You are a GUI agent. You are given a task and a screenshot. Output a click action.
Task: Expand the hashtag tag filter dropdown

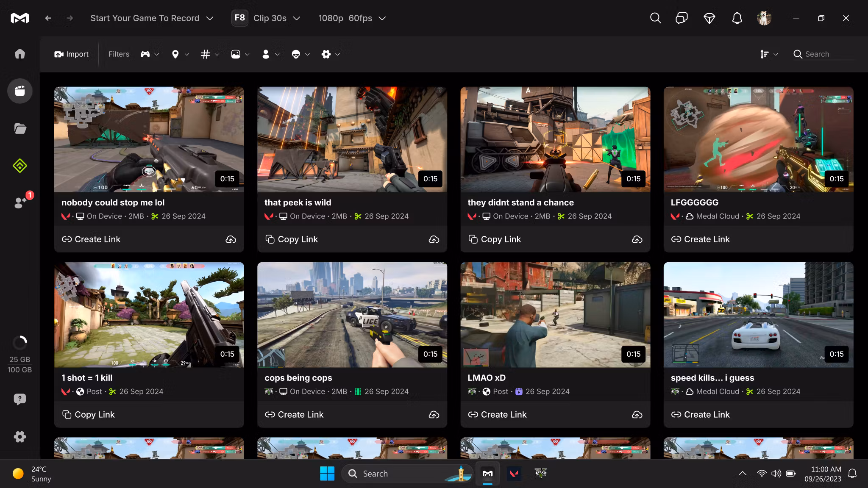click(x=210, y=54)
